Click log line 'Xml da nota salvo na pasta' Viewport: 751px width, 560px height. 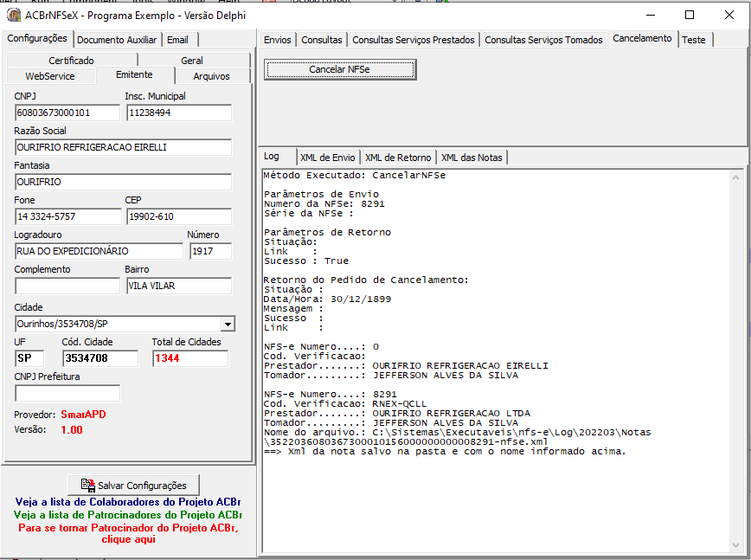click(x=445, y=452)
